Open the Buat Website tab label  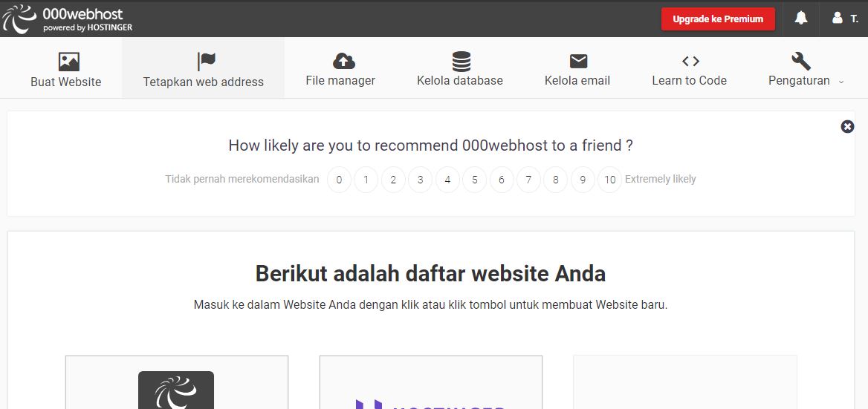(66, 82)
